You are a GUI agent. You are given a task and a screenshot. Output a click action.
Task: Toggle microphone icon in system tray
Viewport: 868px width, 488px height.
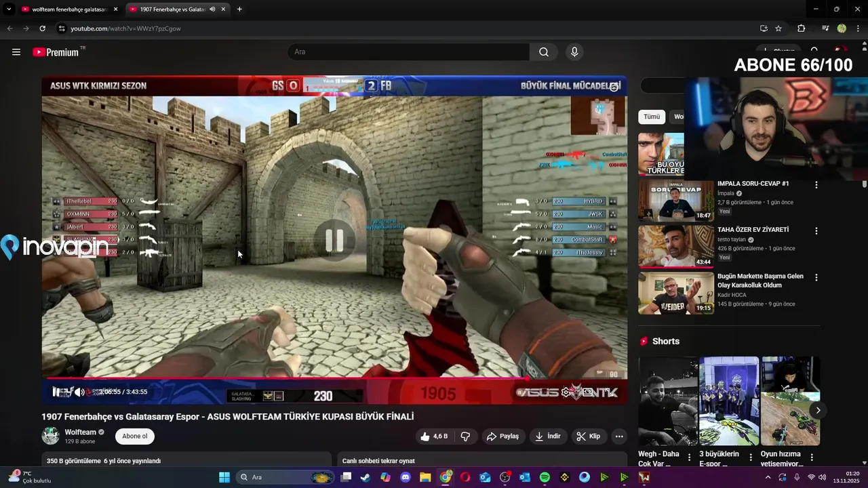pyautogui.click(x=797, y=477)
